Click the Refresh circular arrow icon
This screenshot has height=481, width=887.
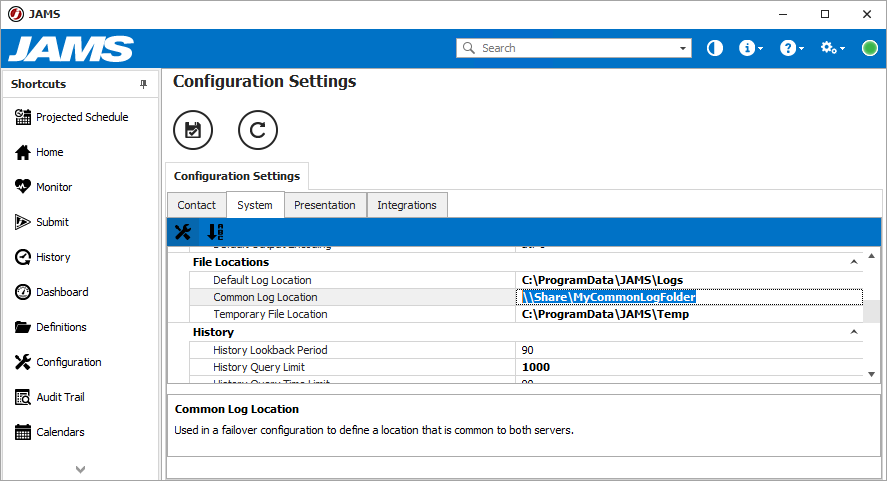click(x=257, y=130)
